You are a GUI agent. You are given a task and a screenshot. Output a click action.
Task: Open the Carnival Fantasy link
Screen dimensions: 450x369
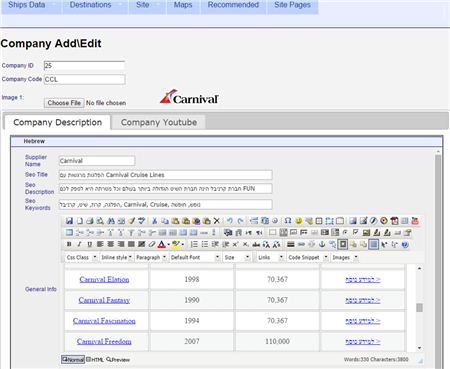click(104, 300)
